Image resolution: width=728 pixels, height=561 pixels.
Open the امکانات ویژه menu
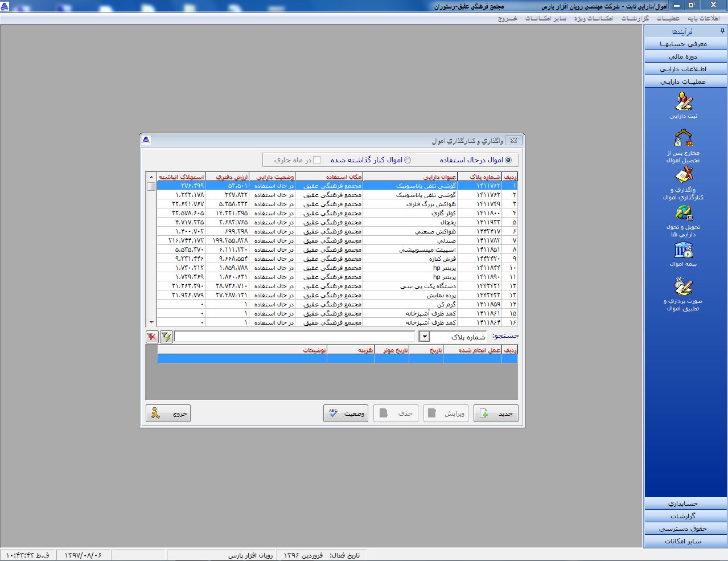(x=593, y=18)
